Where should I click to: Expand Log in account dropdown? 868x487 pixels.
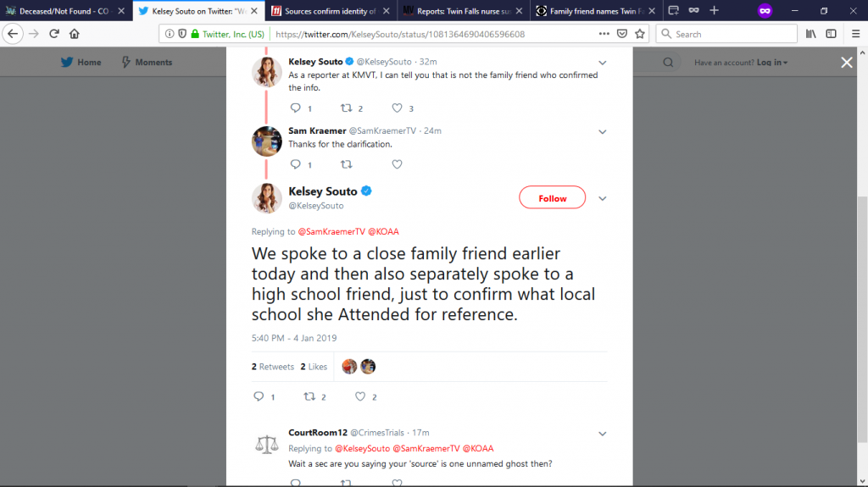[771, 63]
